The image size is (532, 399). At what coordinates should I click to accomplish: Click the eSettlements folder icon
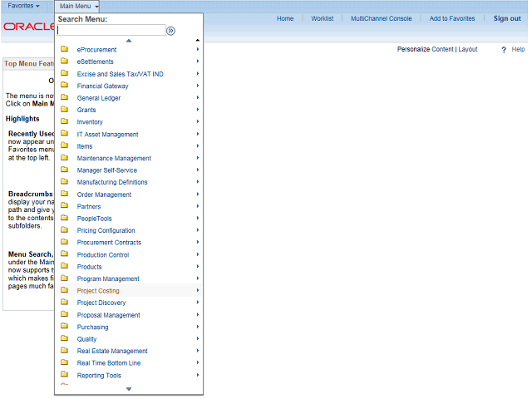pyautogui.click(x=64, y=61)
